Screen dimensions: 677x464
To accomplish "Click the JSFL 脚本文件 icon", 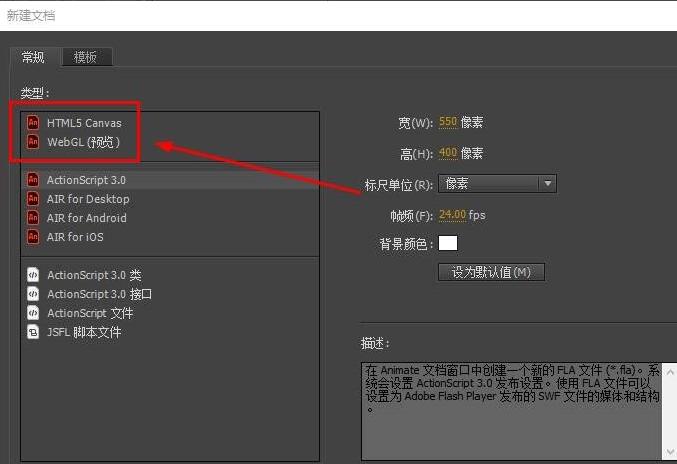I will (33, 331).
